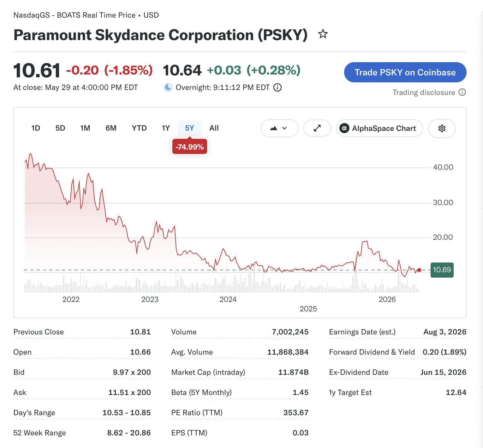Click Trade PSKY on Coinbase button

(x=405, y=72)
